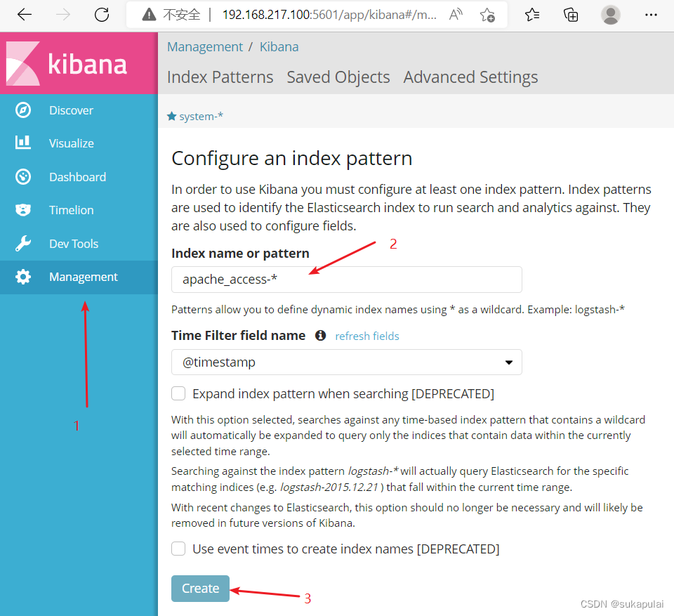Click the refresh fields link
Viewport: 674px width, 616px height.
(367, 336)
